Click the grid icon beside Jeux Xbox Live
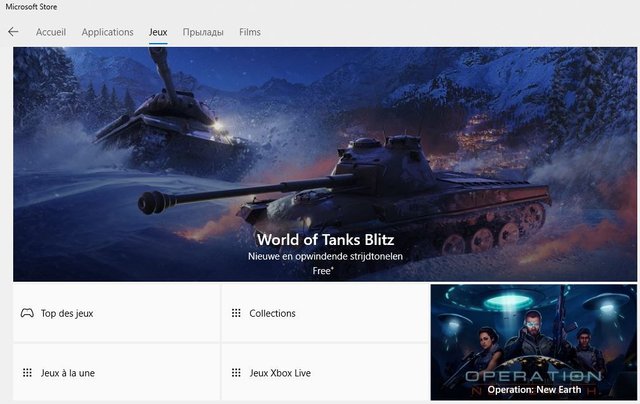Image resolution: width=640 pixels, height=404 pixels. [236, 373]
